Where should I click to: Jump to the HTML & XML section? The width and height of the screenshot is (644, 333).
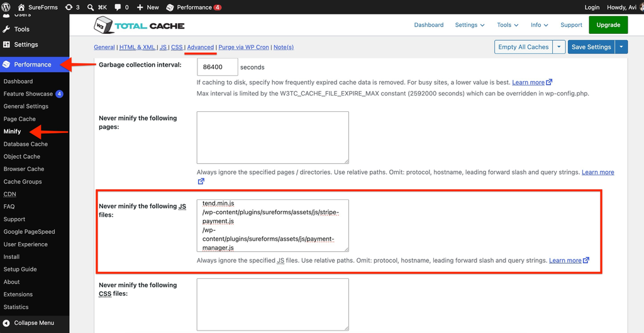pos(137,47)
